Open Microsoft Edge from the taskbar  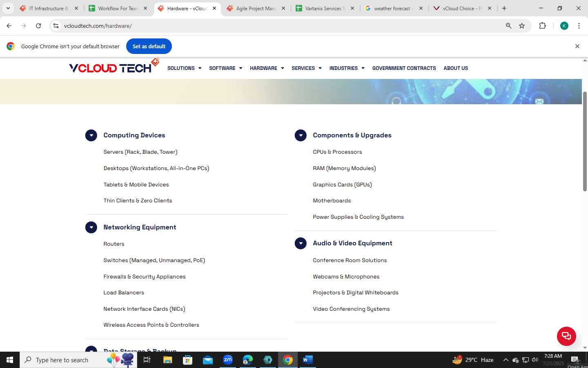coord(248,360)
